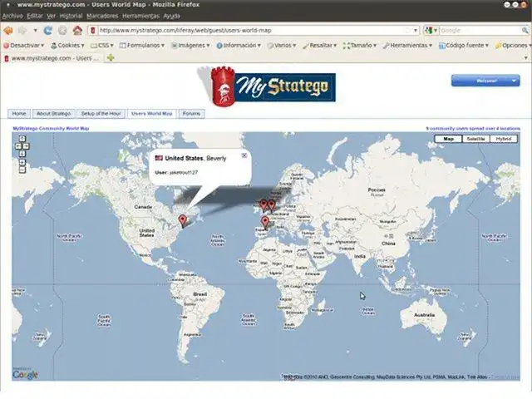Image resolution: width=532 pixels, height=399 pixels.
Task: Click the site favicon in address bar
Action: 93,31
